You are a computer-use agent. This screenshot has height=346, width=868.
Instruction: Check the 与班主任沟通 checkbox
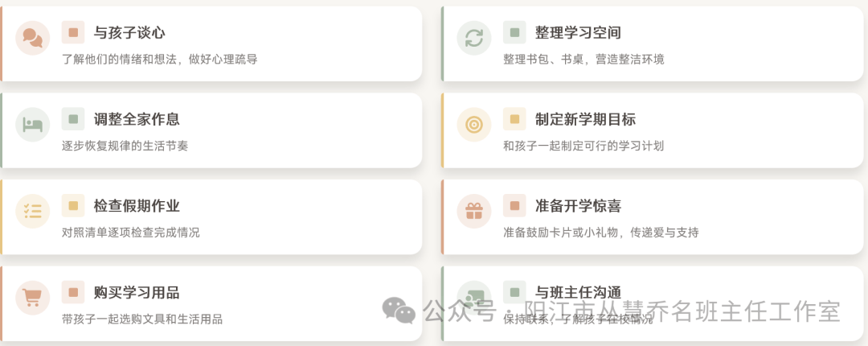pos(514,292)
